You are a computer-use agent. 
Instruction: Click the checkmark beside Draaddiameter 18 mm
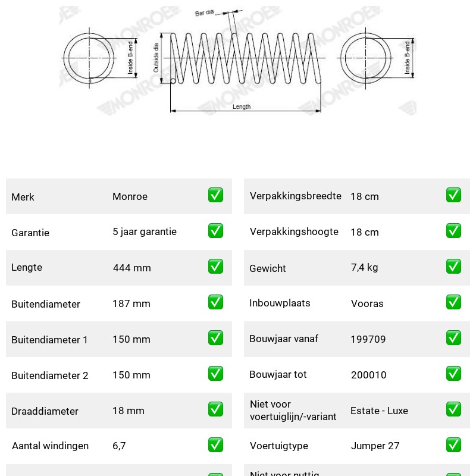coord(215,409)
